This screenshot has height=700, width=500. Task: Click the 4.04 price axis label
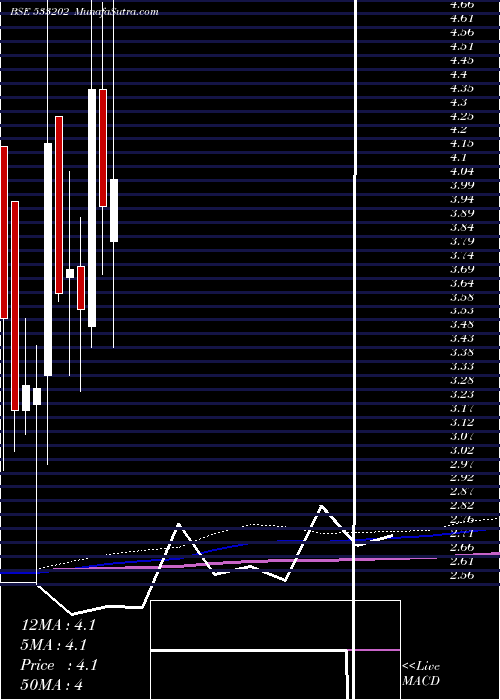tap(462, 171)
